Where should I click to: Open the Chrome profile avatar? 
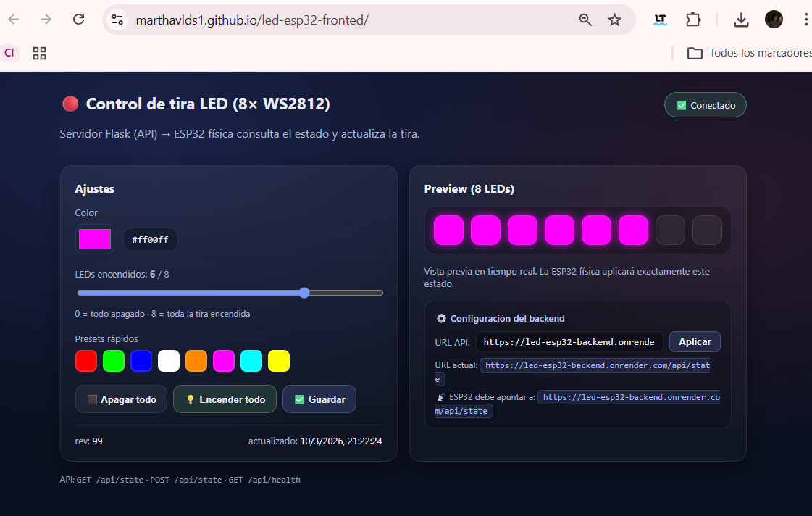[774, 20]
